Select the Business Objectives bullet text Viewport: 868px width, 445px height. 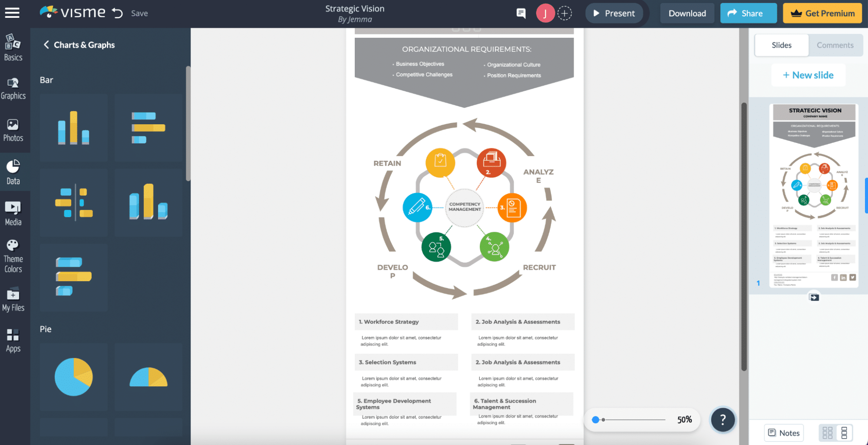coord(419,64)
